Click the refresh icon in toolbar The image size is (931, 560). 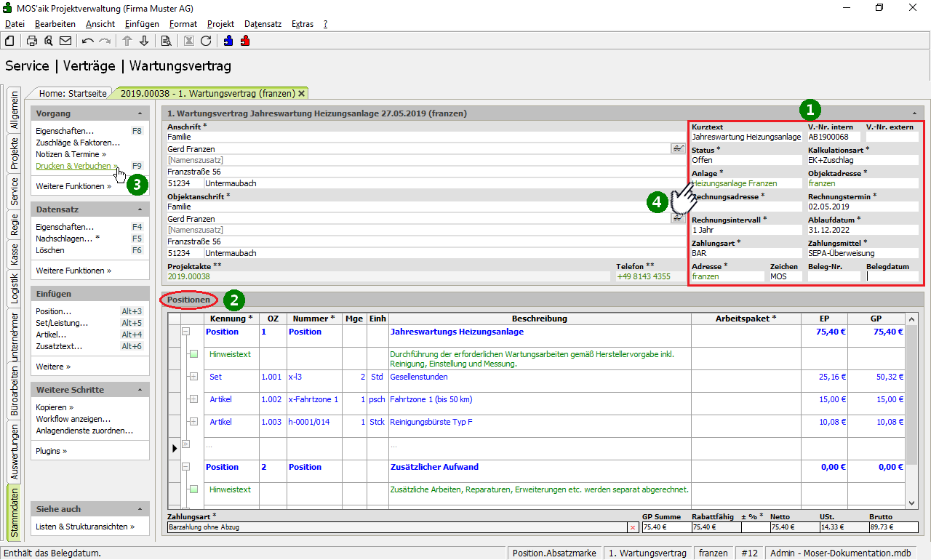point(206,41)
